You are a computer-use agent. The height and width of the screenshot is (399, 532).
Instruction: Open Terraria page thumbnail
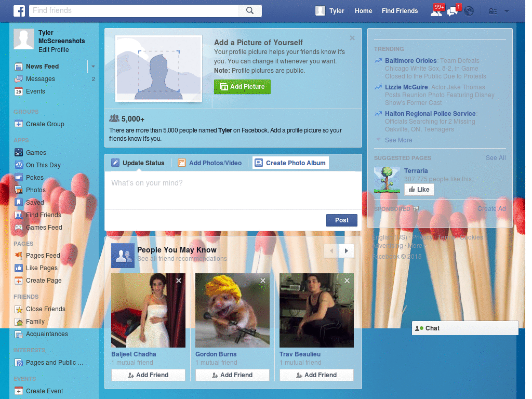tap(387, 180)
